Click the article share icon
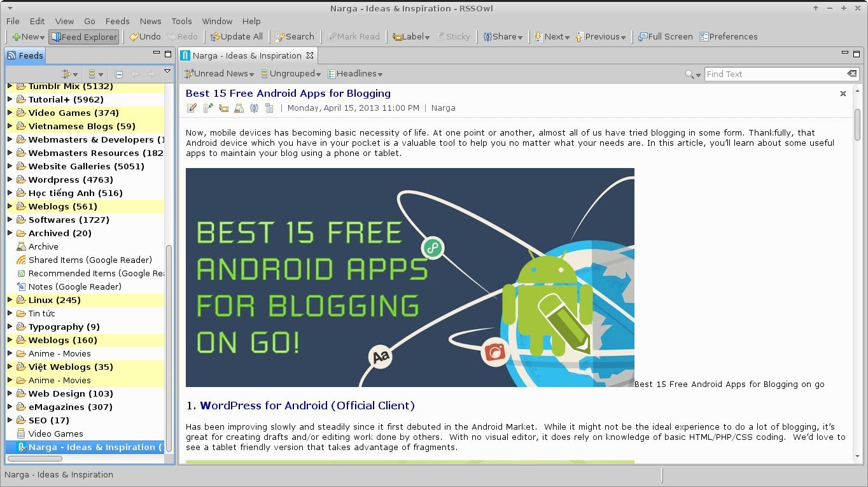 tap(254, 108)
